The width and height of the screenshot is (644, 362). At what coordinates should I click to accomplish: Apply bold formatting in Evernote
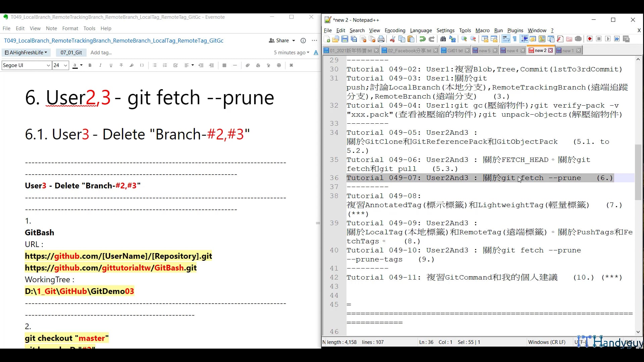90,65
